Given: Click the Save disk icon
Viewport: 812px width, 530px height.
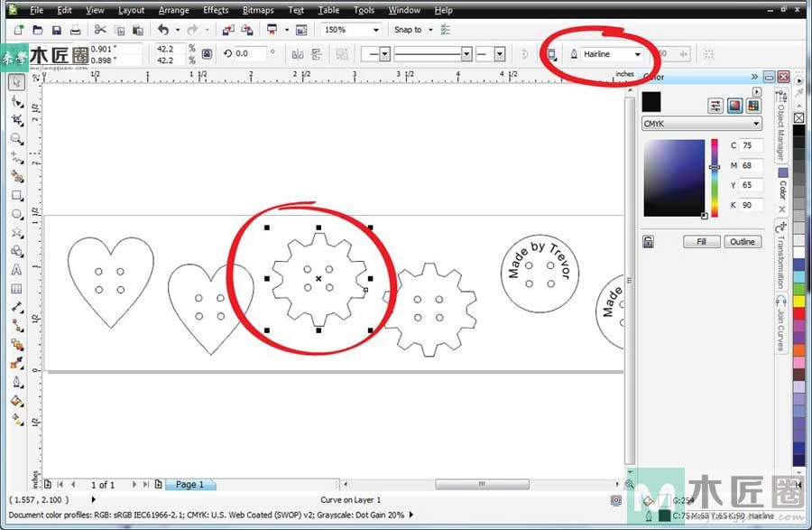Looking at the screenshot, I should tap(55, 30).
